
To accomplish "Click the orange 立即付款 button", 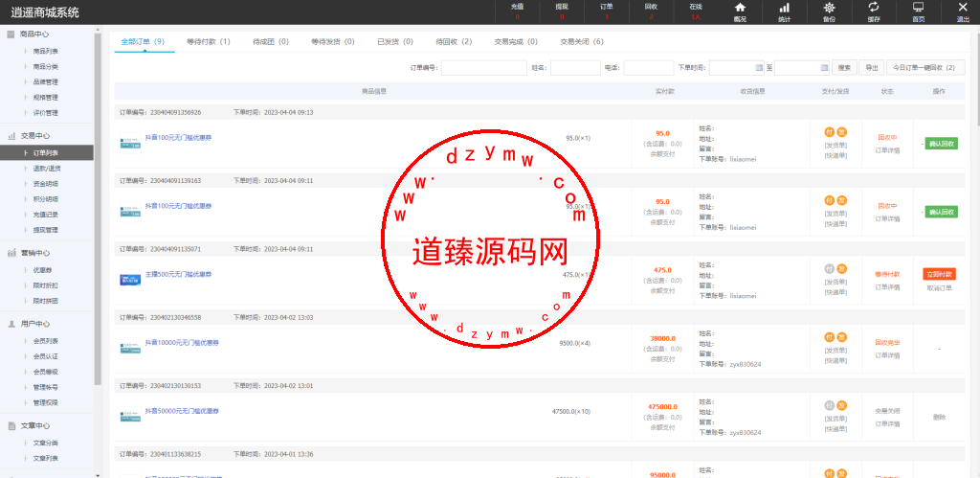I will click(940, 274).
